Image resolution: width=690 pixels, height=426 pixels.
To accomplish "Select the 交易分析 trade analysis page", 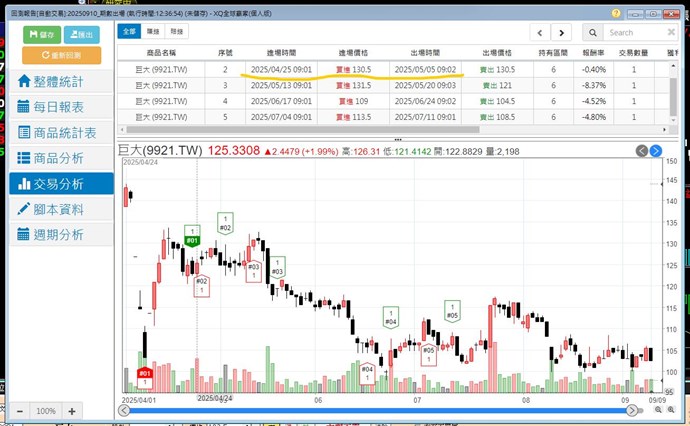I will [x=61, y=184].
